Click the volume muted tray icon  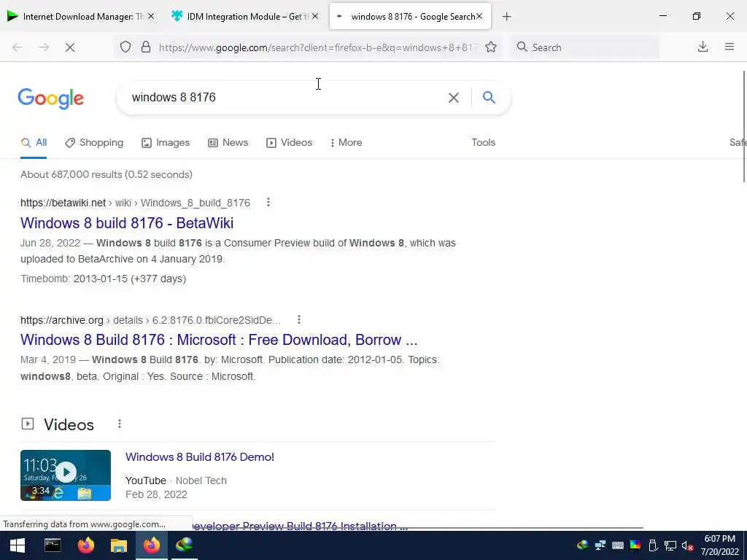pyautogui.click(x=687, y=545)
